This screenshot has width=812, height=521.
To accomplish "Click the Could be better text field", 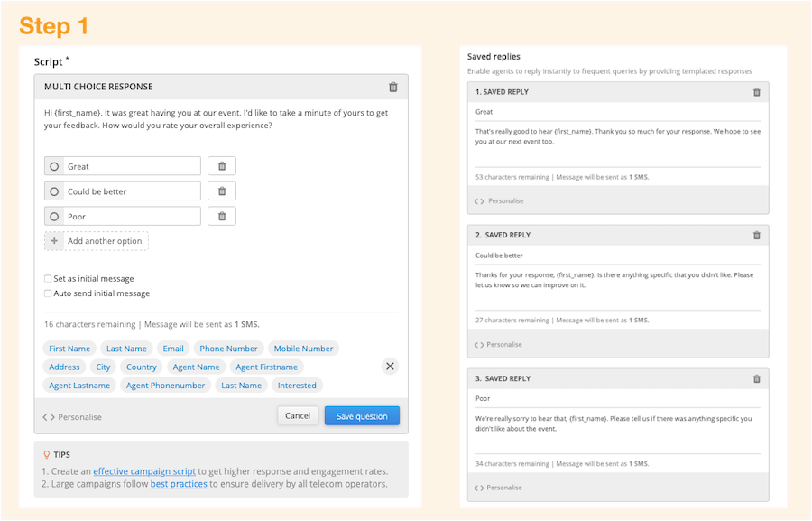I will (132, 191).
